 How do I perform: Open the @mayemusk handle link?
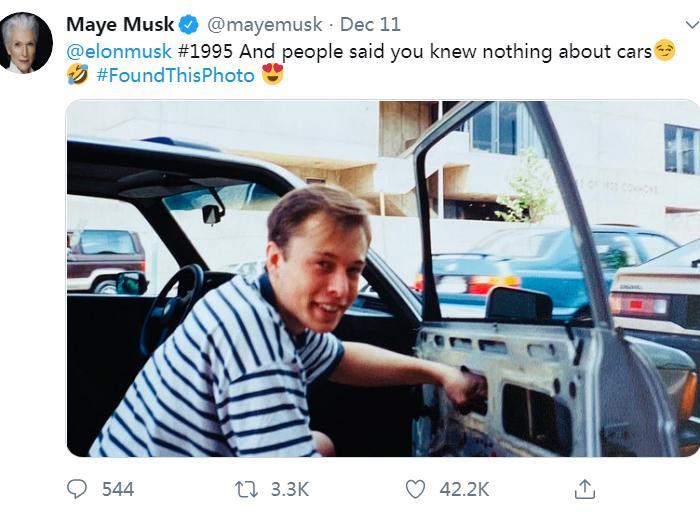(x=265, y=25)
